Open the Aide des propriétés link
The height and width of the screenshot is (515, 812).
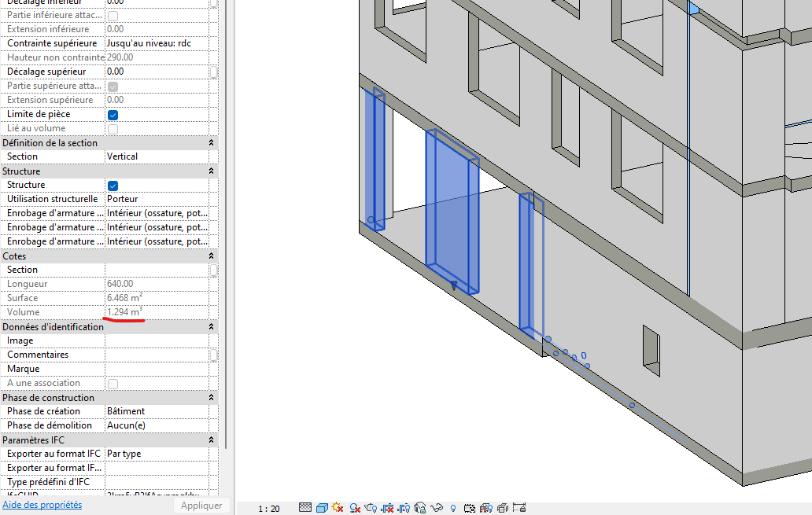[41, 504]
